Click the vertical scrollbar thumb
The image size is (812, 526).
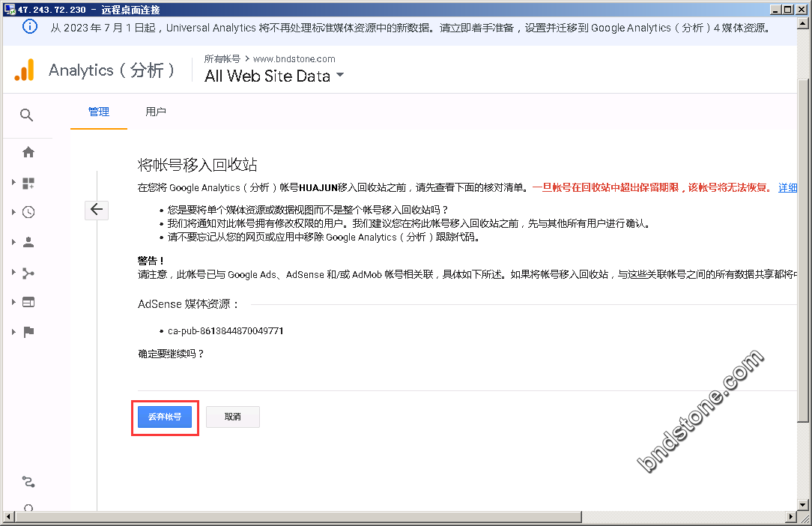(x=803, y=251)
